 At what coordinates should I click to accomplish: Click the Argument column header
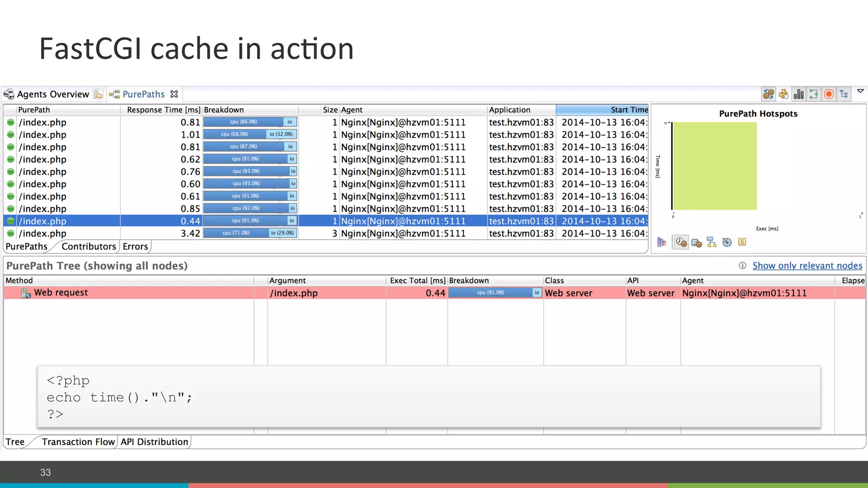click(x=326, y=280)
